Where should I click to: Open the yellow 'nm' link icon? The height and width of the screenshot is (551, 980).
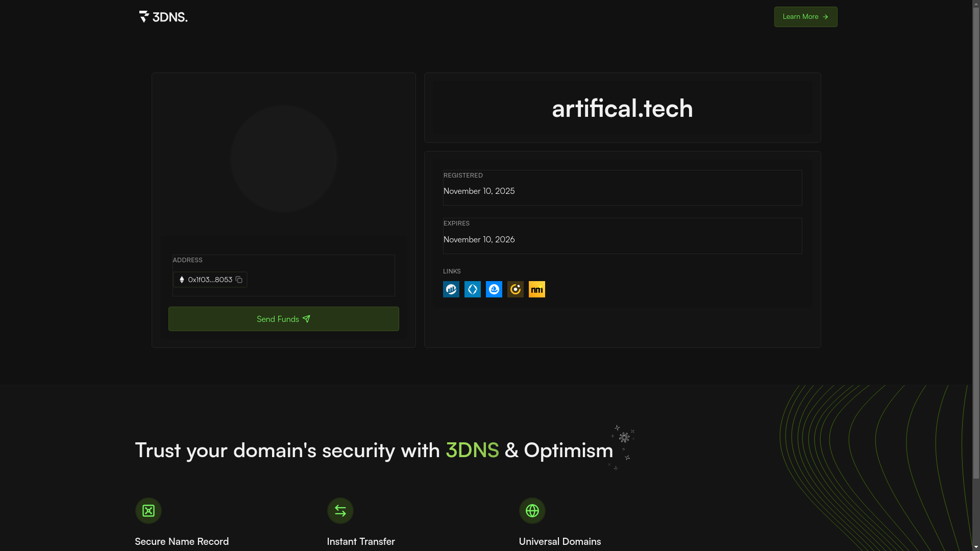537,289
